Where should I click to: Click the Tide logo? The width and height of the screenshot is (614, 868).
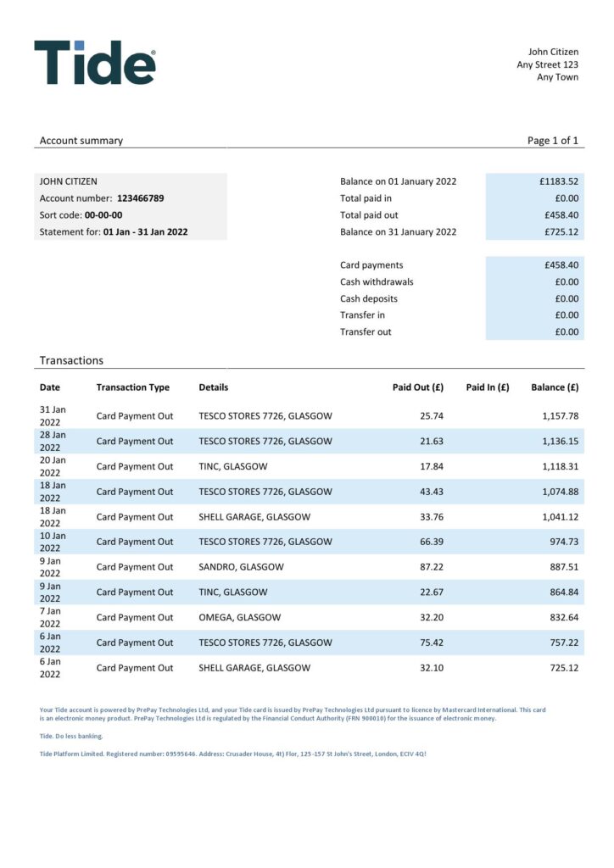tap(95, 63)
